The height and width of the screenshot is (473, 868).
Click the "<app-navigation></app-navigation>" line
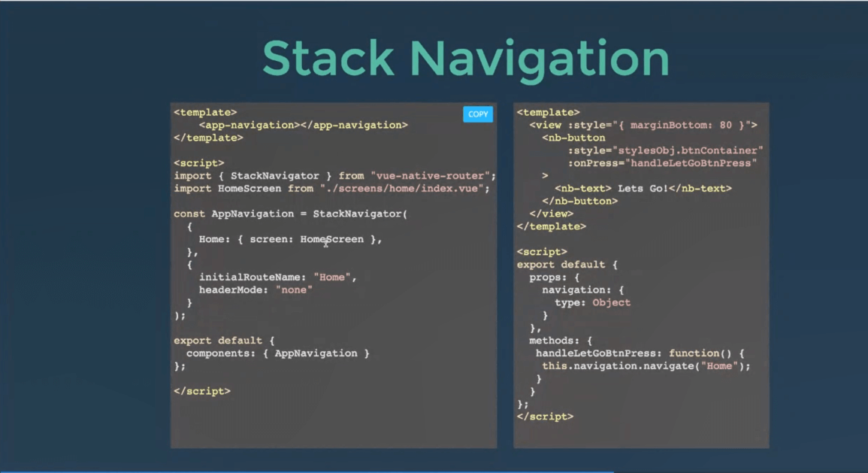click(304, 125)
